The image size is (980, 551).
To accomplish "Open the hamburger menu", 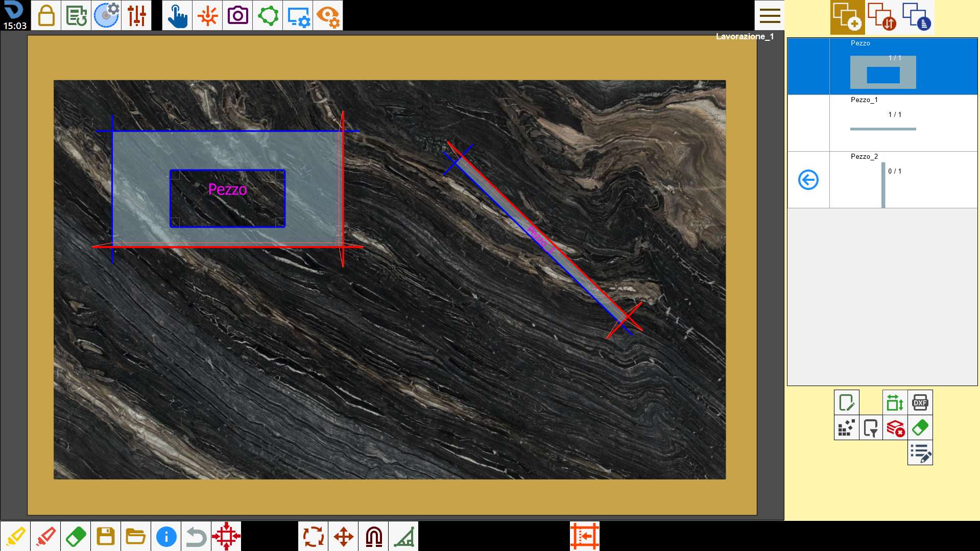I will point(770,15).
